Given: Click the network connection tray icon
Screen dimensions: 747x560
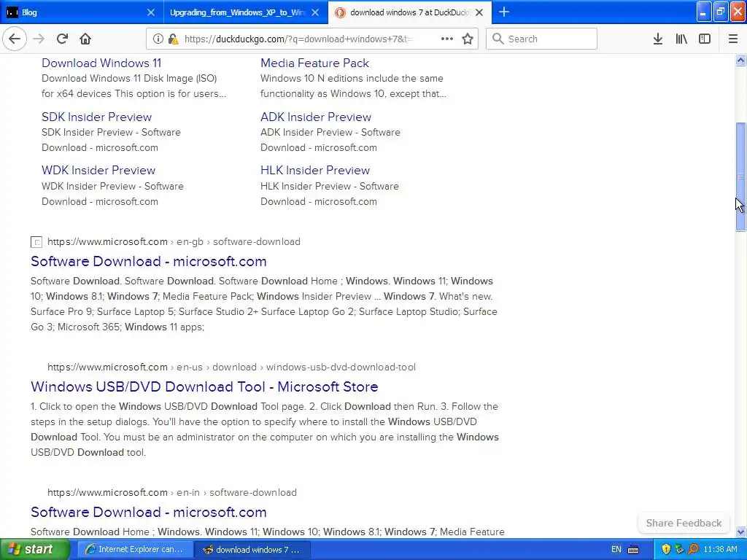Looking at the screenshot, I should pos(679,550).
